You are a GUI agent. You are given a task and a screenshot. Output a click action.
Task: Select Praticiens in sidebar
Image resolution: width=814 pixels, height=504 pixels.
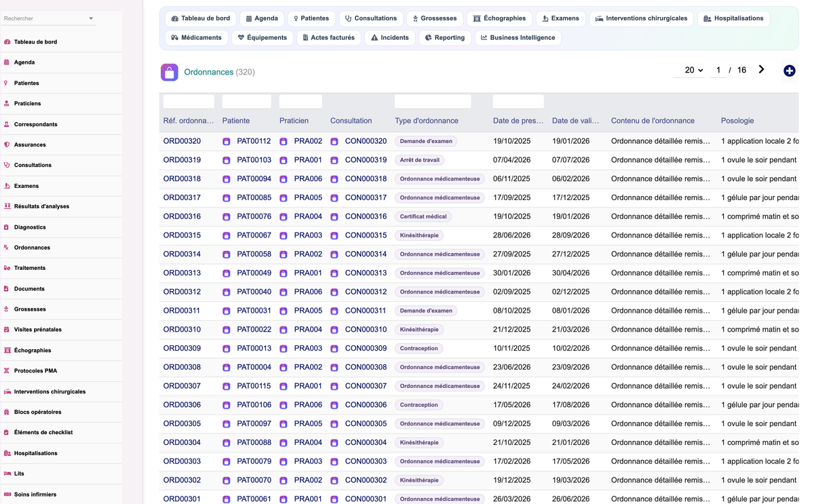click(61, 104)
